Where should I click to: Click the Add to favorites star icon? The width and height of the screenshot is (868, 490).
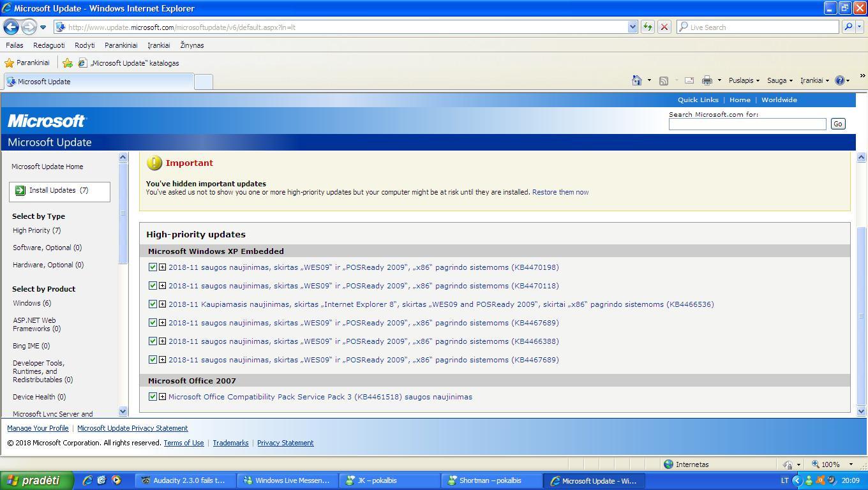(67, 63)
